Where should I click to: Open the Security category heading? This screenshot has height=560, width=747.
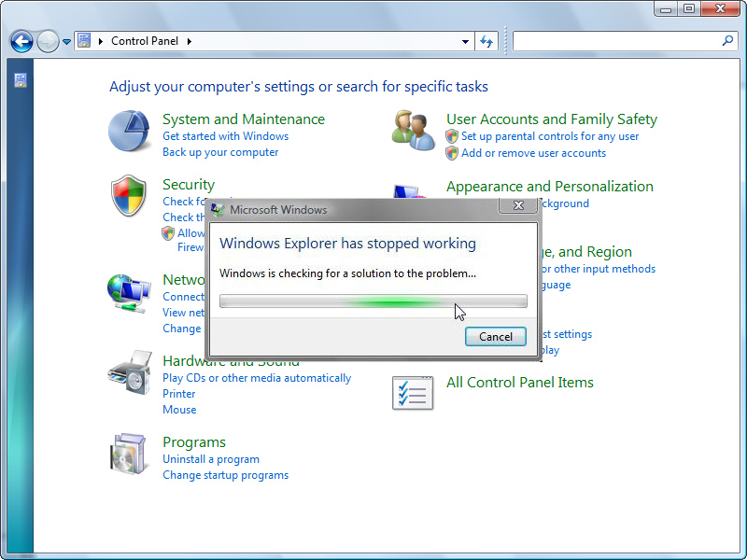pos(189,184)
